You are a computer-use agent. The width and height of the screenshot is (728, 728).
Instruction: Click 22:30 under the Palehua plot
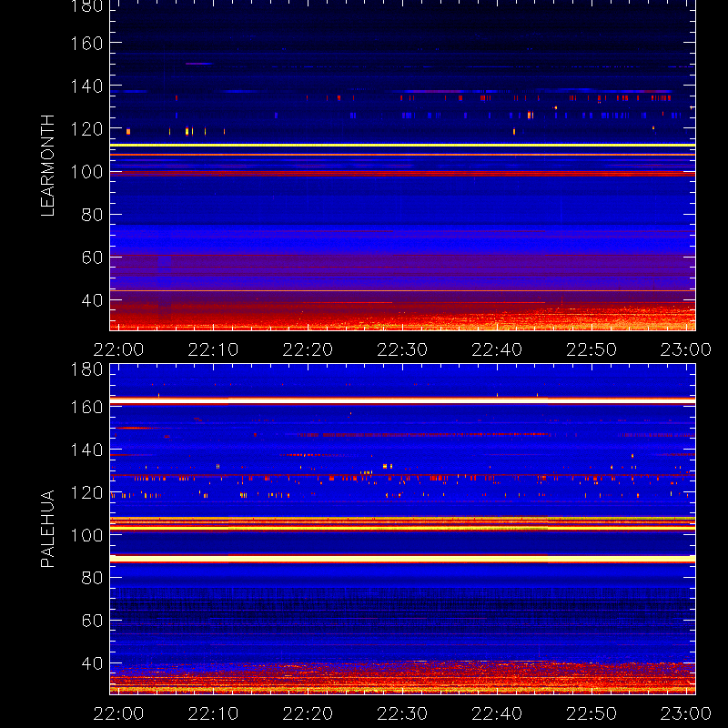(402, 713)
